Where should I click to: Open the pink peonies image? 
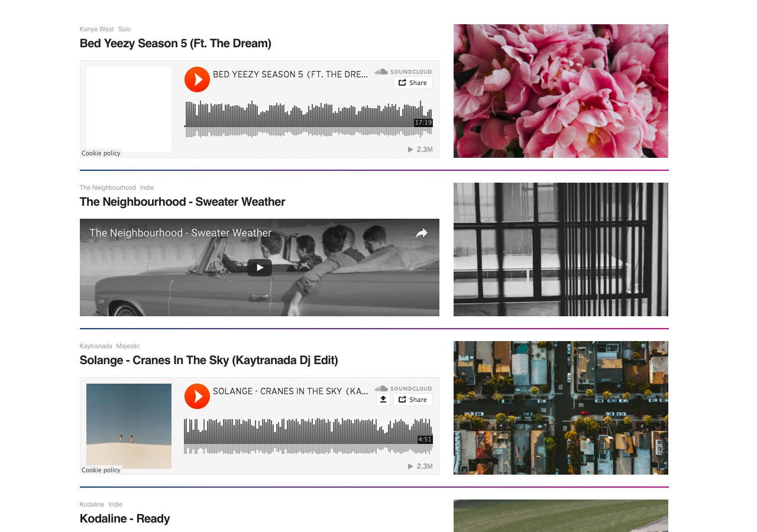(561, 91)
